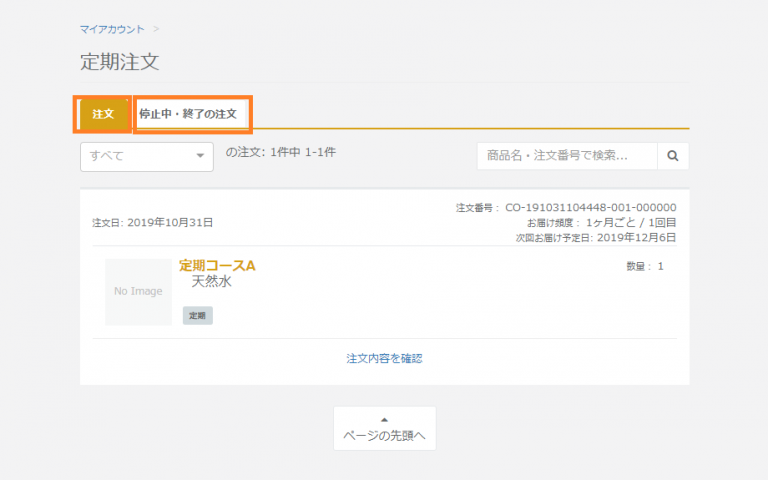Click the 次回お届け予定日 delivery date text
The height and width of the screenshot is (480, 768).
pyautogui.click(x=596, y=238)
